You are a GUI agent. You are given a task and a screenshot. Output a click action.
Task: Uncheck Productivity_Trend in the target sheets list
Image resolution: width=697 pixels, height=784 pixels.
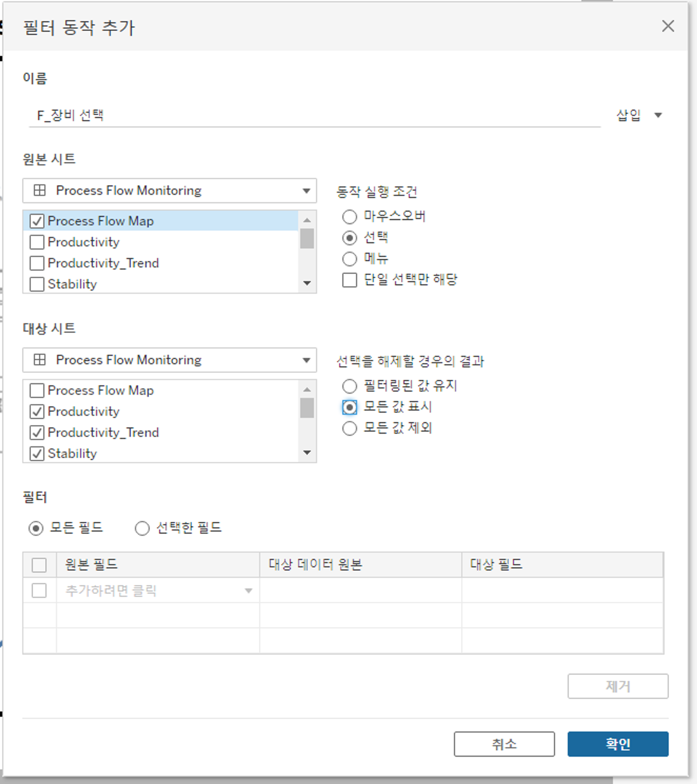[x=37, y=433]
